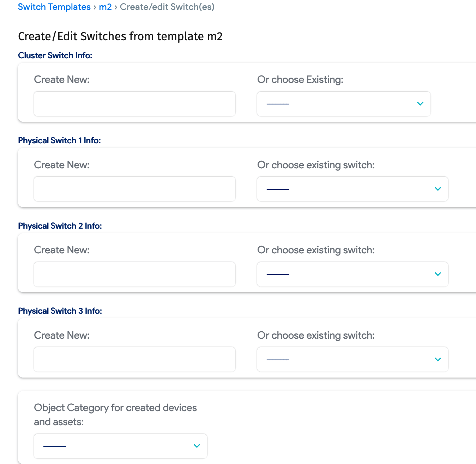Click the Create New field under Cluster Switch Info
The height and width of the screenshot is (464, 476).
click(x=134, y=104)
